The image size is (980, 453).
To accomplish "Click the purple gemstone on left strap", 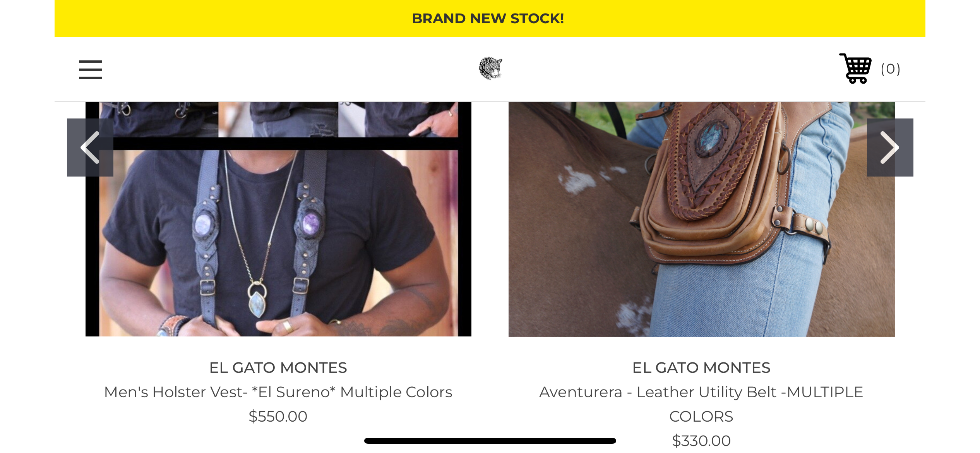I will [203, 224].
